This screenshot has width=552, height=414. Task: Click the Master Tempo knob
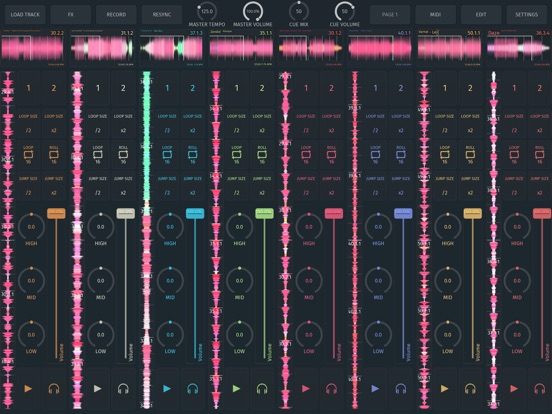pyautogui.click(x=207, y=12)
